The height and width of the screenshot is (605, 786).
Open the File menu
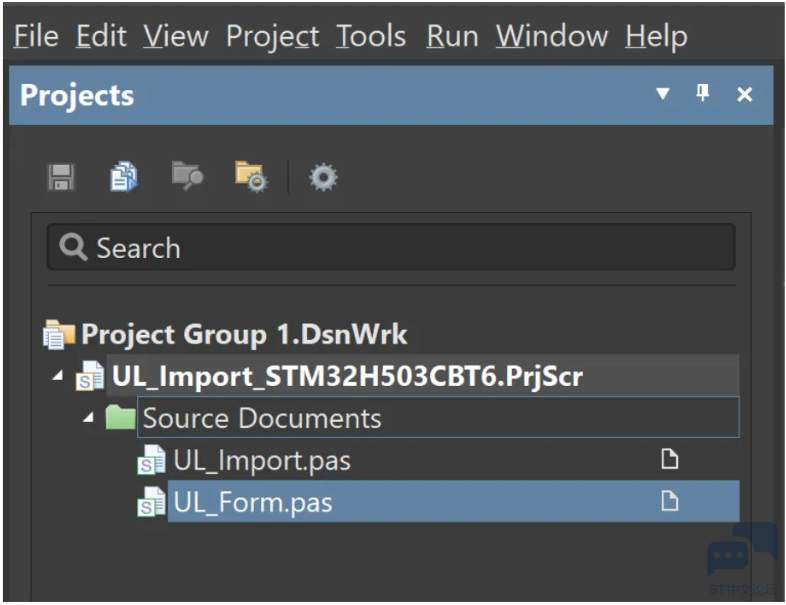tap(36, 36)
